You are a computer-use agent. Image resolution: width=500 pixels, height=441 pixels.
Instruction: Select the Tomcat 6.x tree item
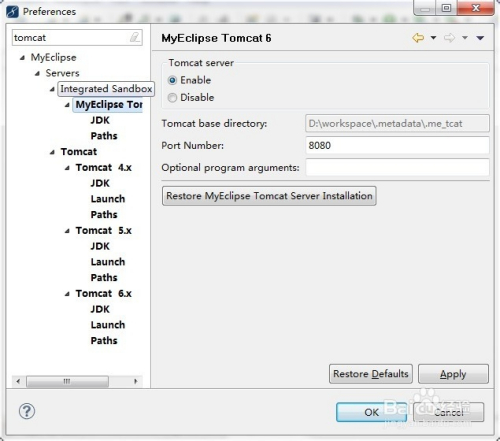[x=103, y=293]
